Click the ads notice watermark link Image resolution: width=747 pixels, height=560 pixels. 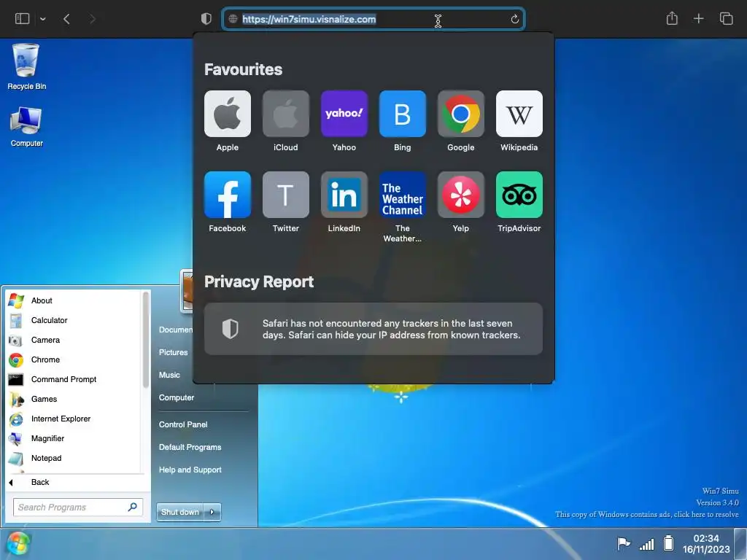coord(647,514)
